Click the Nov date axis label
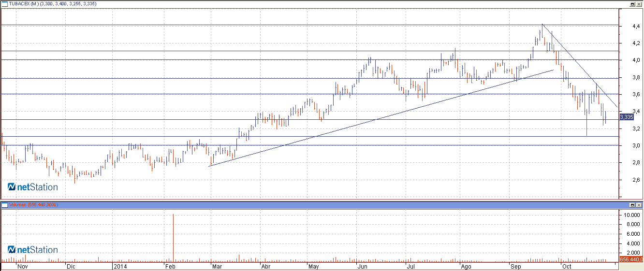 point(22,266)
